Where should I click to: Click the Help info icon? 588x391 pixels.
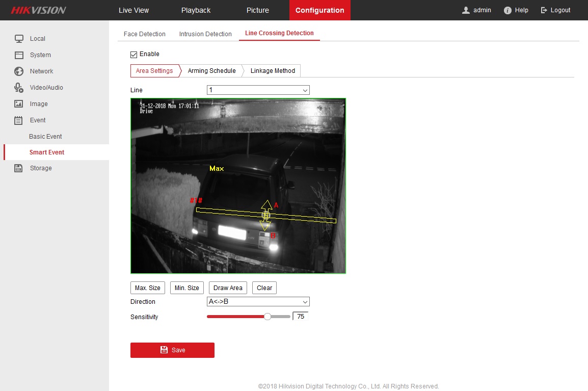coord(507,10)
